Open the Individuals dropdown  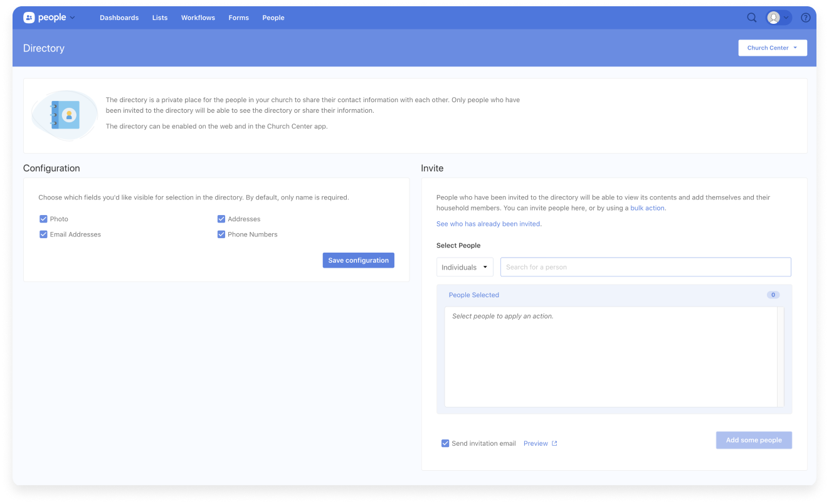point(464,266)
